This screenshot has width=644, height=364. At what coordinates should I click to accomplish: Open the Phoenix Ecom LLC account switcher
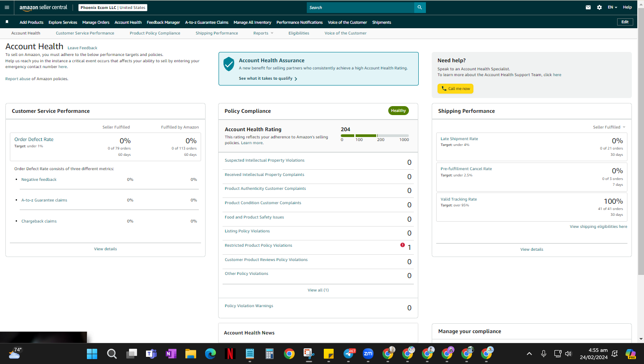113,8
